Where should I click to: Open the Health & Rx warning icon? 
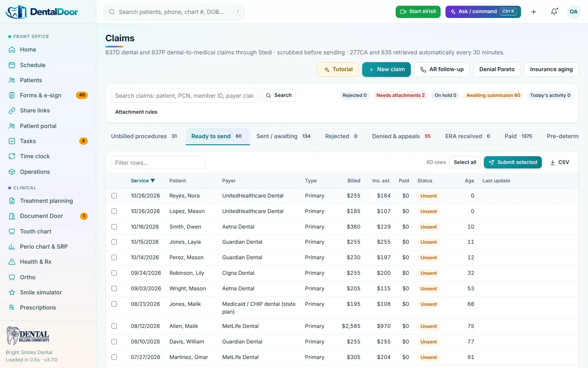pos(12,262)
